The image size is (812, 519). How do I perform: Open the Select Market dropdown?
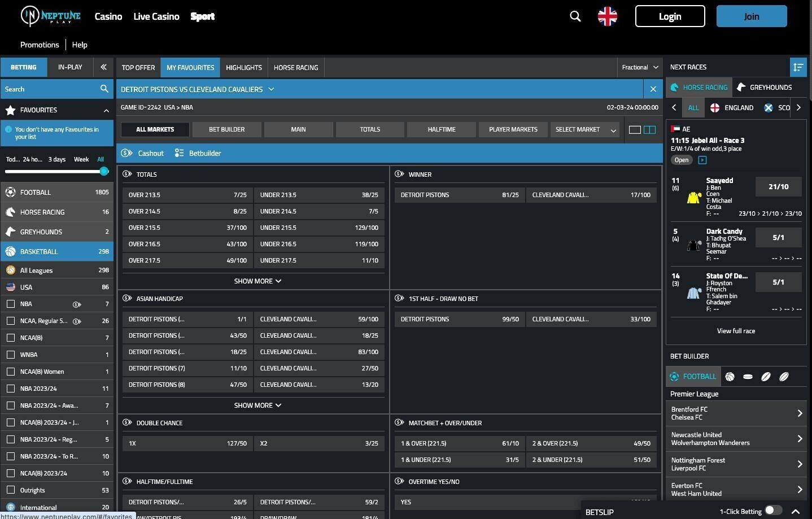(x=585, y=129)
